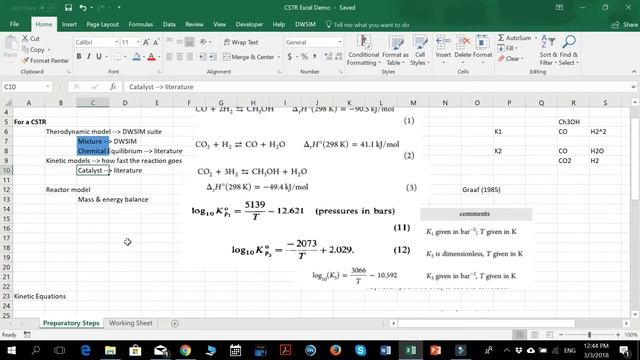Open the font size dropdown
The image size is (640, 360).
tap(138, 42)
